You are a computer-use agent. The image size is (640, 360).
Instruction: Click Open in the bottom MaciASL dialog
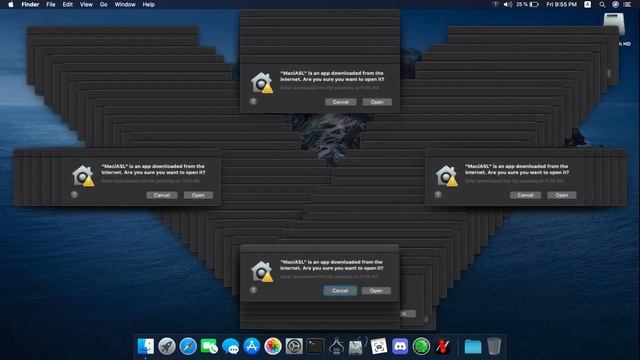point(376,291)
